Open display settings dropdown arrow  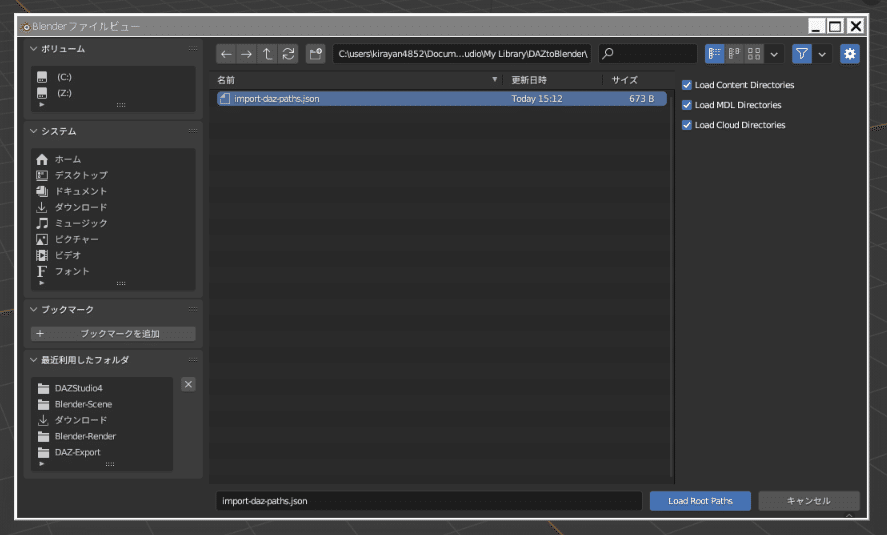click(x=774, y=54)
